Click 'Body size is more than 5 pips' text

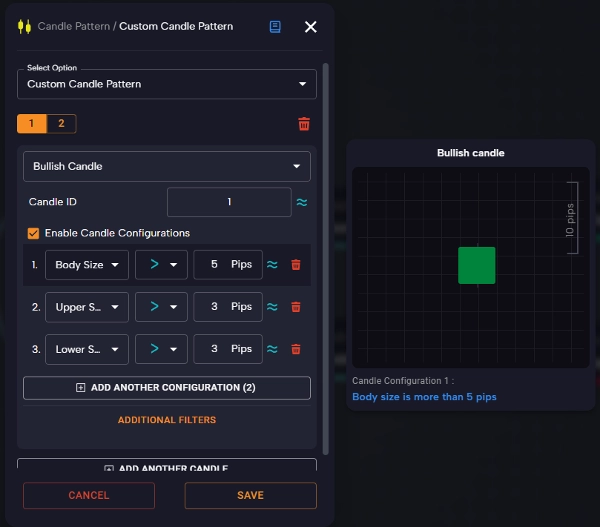(424, 397)
